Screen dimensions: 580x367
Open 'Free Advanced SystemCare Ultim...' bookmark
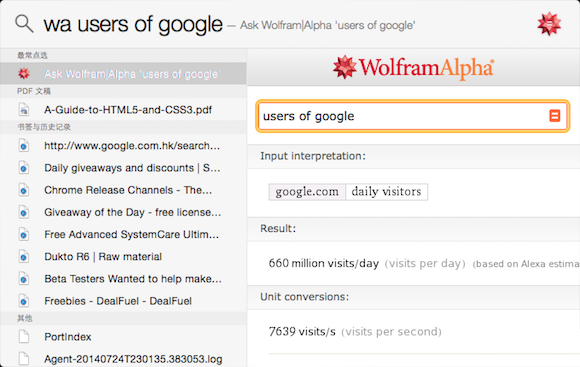123,235
